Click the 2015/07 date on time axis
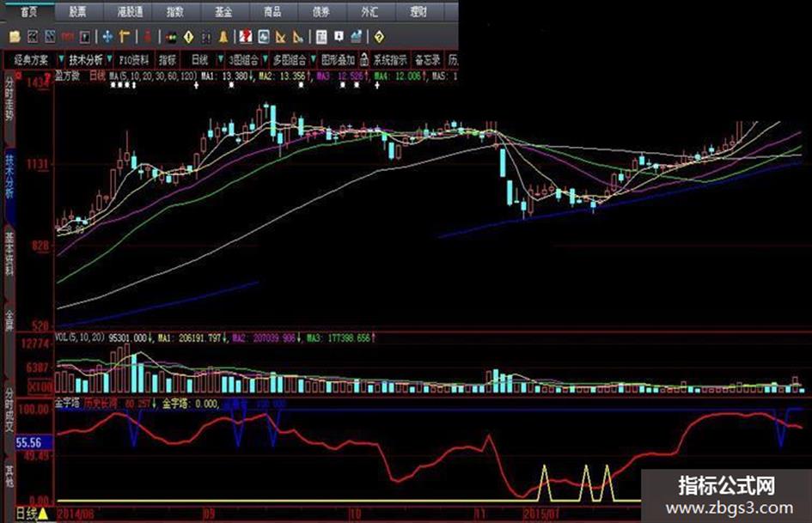 542,514
